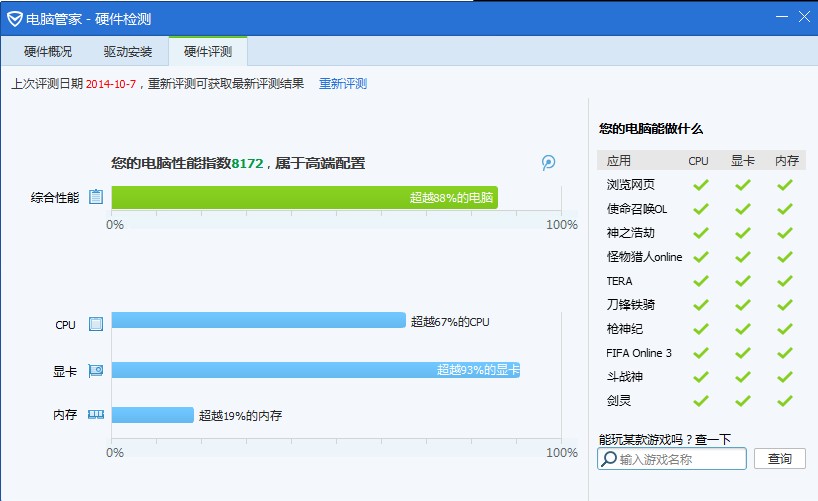Click 显卡 checkmark for 神之浩劫
Image resolution: width=818 pixels, height=501 pixels.
click(743, 233)
